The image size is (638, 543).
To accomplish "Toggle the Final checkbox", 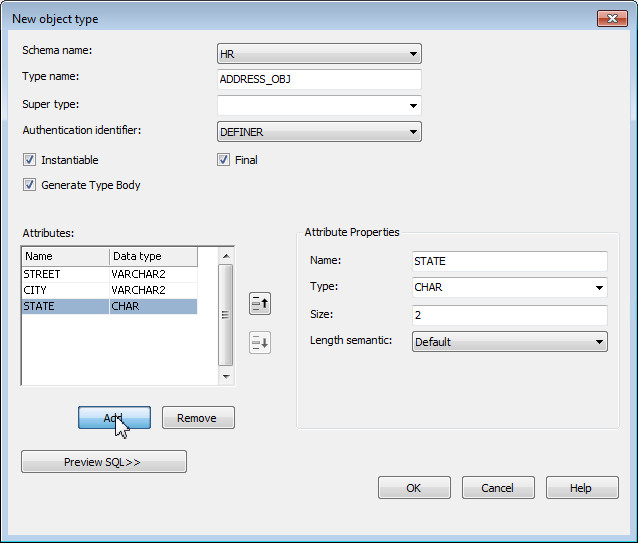I will coord(223,160).
